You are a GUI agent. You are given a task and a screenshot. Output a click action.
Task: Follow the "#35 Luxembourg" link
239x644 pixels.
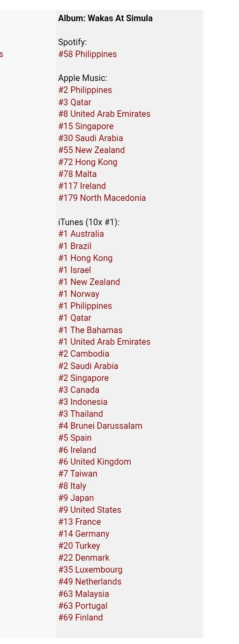[x=90, y=570]
